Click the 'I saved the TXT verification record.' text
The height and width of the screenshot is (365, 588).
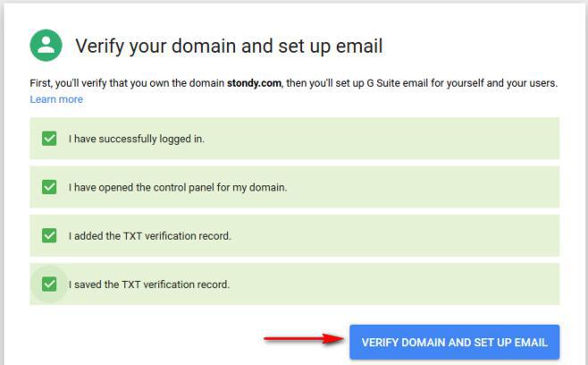click(149, 284)
